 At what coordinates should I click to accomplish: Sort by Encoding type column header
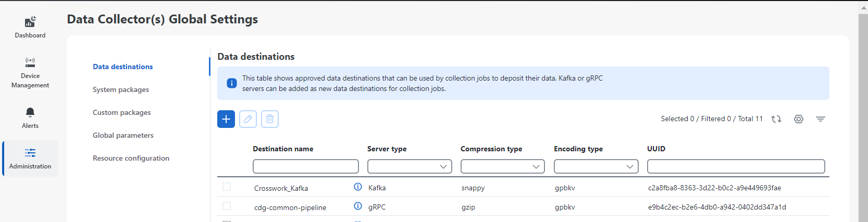coord(578,149)
